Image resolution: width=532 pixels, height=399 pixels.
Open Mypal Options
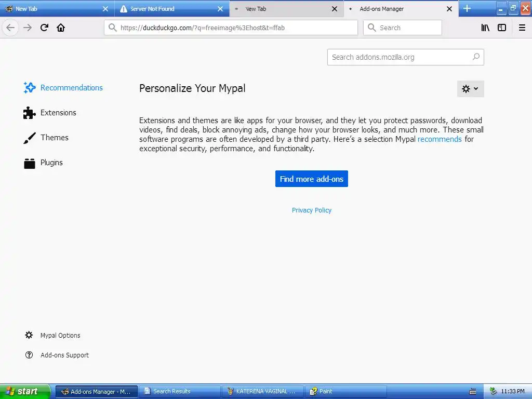52,335
